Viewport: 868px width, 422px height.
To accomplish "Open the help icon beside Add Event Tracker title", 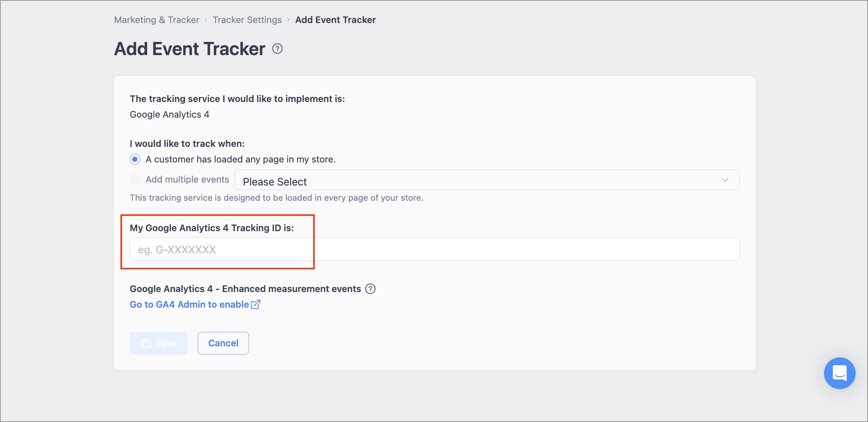I will (x=277, y=49).
